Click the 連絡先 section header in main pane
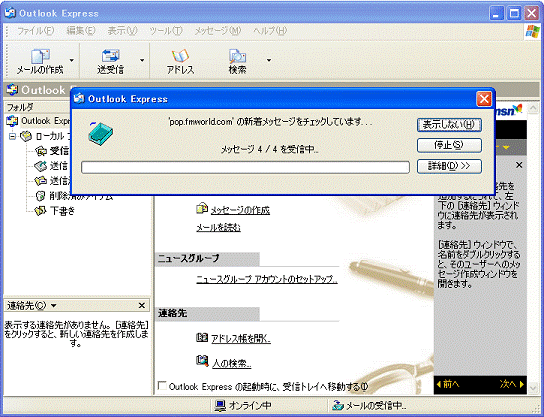Image resolution: width=544 pixels, height=417 pixels. tap(207, 314)
